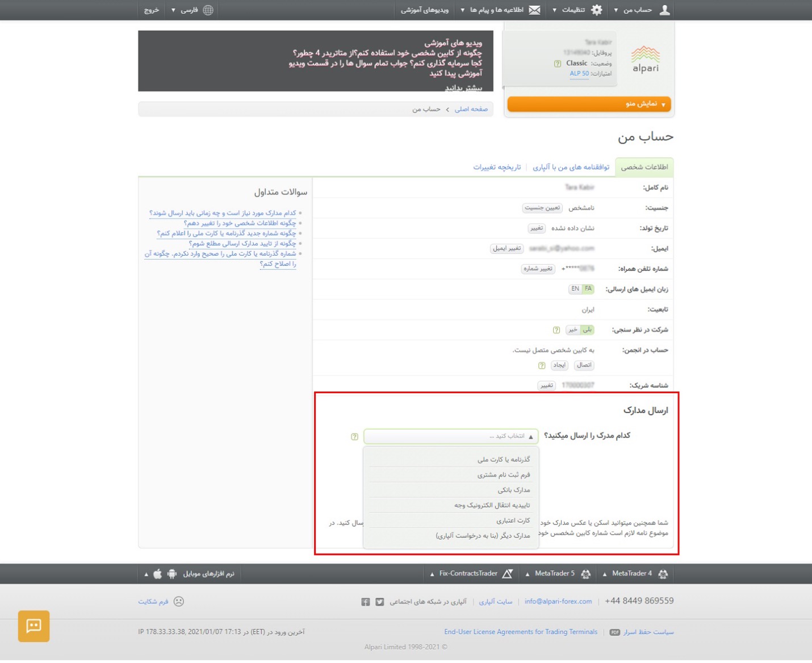Click the user profile icon for حساب من
Image resolution: width=812 pixels, height=663 pixels.
pyautogui.click(x=664, y=10)
